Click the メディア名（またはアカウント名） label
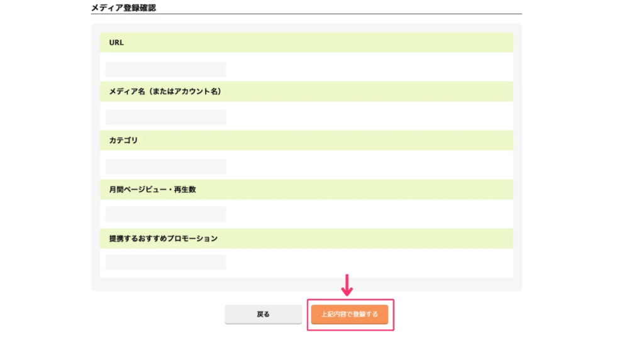The height and width of the screenshot is (338, 644). (165, 92)
